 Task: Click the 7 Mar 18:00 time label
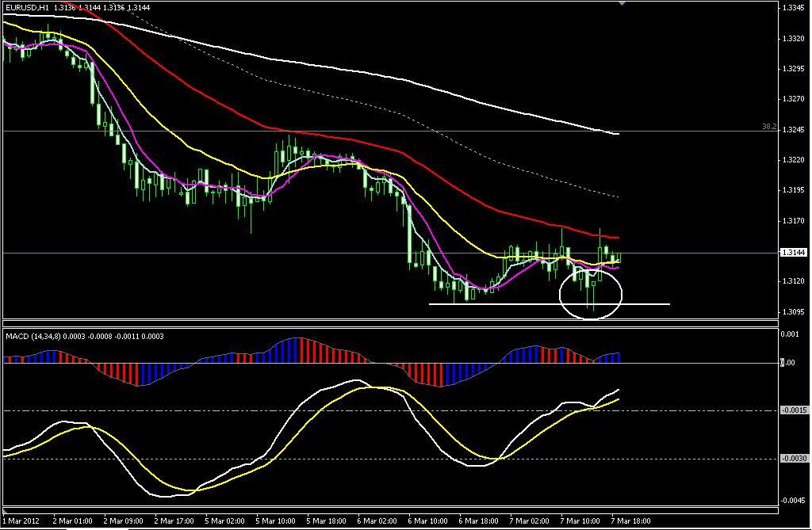pyautogui.click(x=630, y=520)
